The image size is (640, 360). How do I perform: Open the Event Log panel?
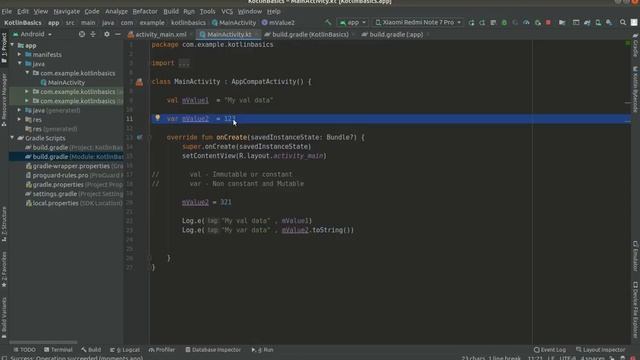(550, 350)
